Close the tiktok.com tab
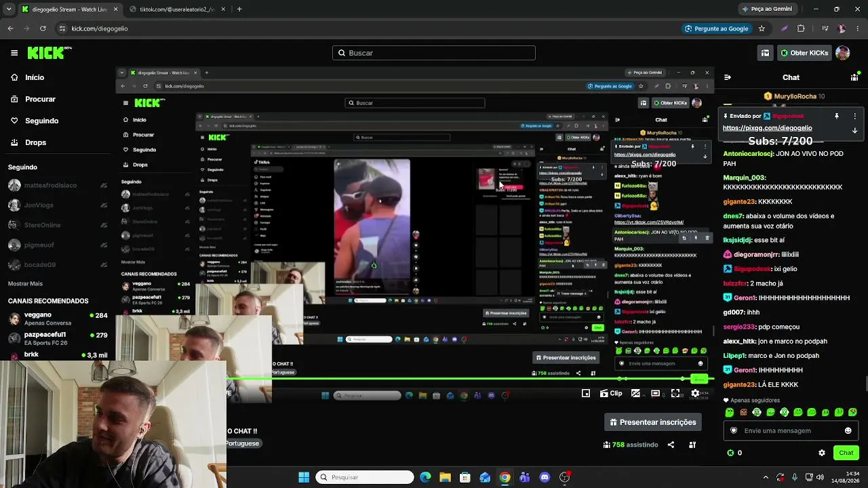The image size is (868, 488). tap(222, 9)
